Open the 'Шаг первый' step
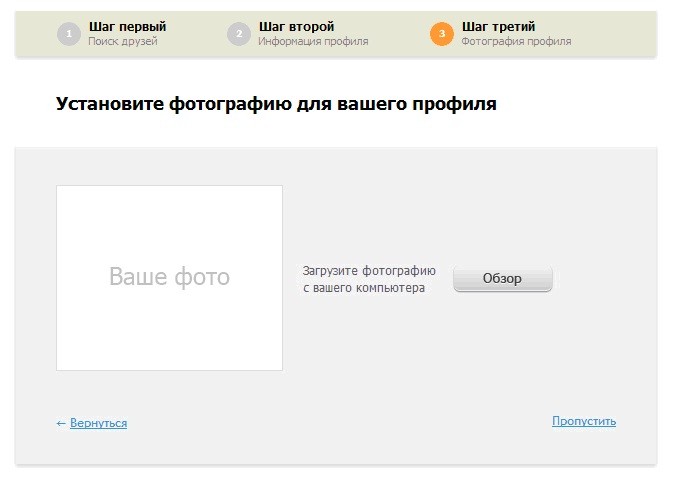This screenshot has height=479, width=680. (x=128, y=26)
